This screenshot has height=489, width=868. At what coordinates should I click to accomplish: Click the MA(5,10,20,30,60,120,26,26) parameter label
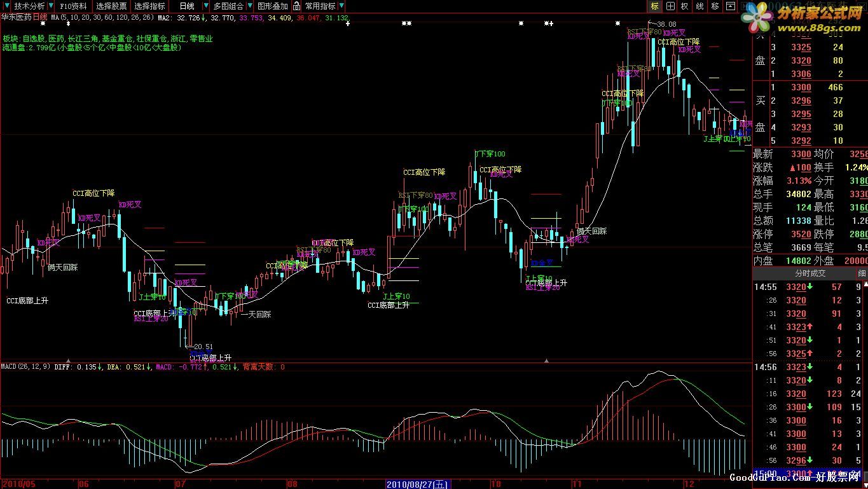pyautogui.click(x=102, y=18)
